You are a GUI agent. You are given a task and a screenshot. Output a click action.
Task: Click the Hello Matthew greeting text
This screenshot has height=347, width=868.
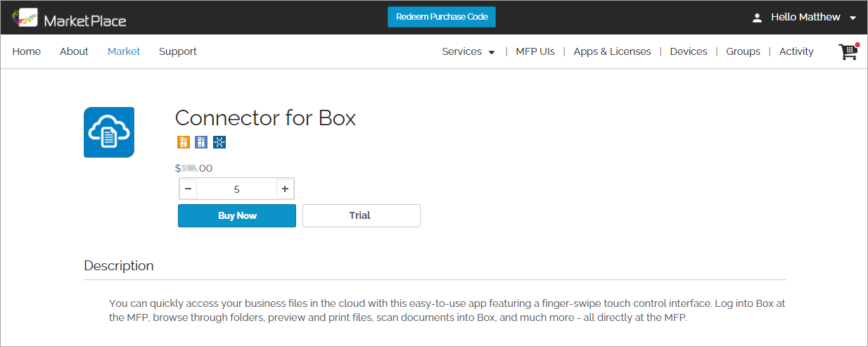(805, 17)
